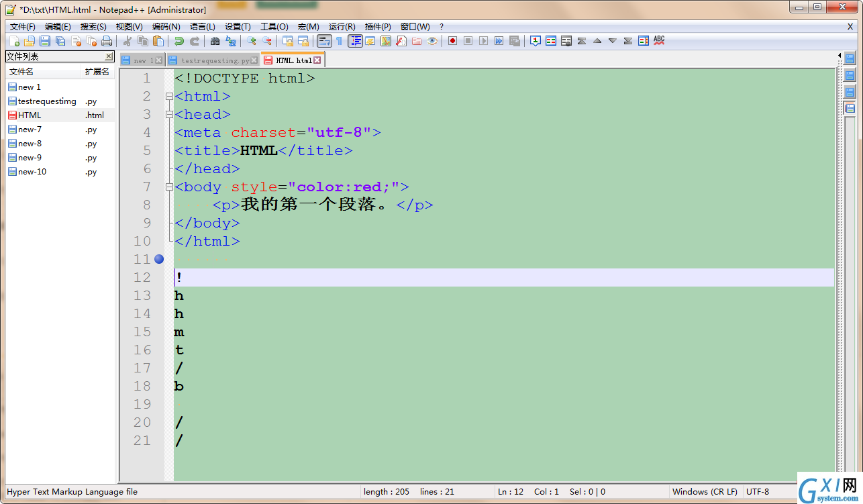Collapse the head fold marker on line 3
The image size is (863, 504).
click(169, 115)
